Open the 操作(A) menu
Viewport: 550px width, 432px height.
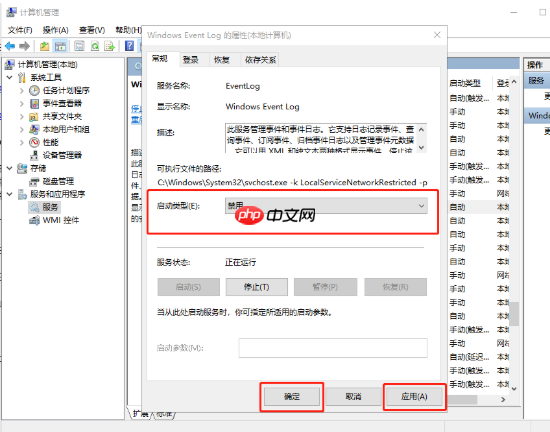(x=55, y=30)
